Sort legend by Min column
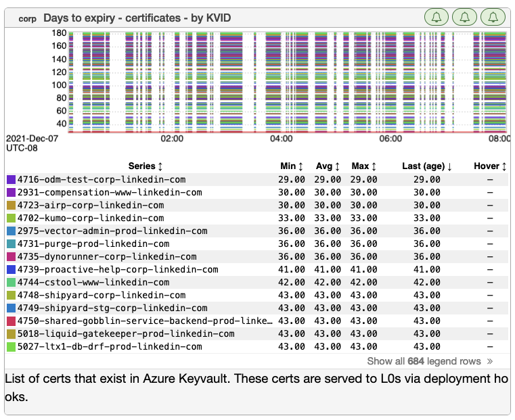 (x=292, y=166)
